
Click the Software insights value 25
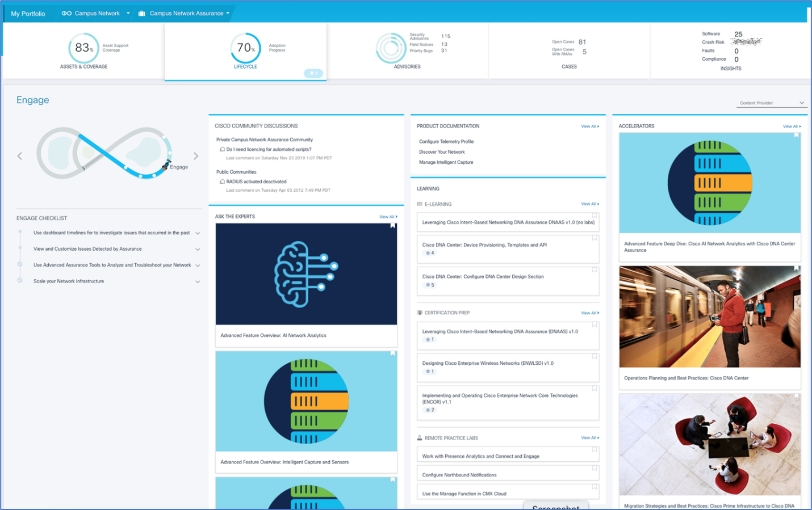tap(738, 34)
